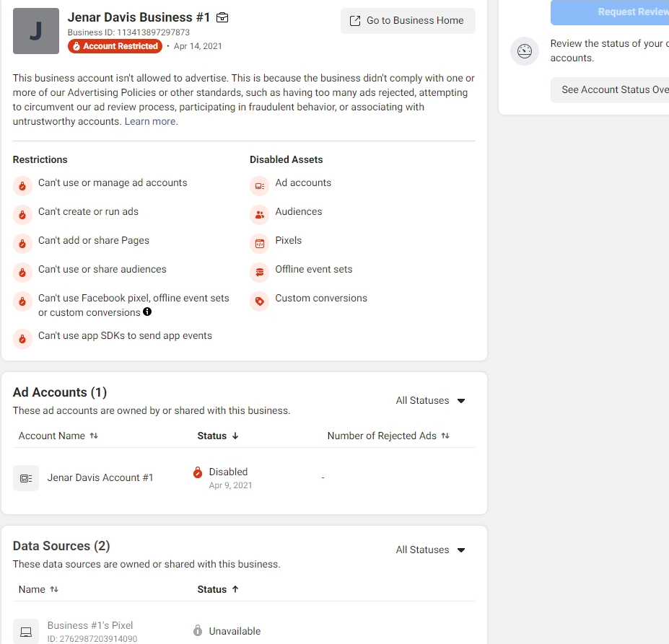Click the Custom conversions tag icon
The height and width of the screenshot is (644, 669).
259,301
